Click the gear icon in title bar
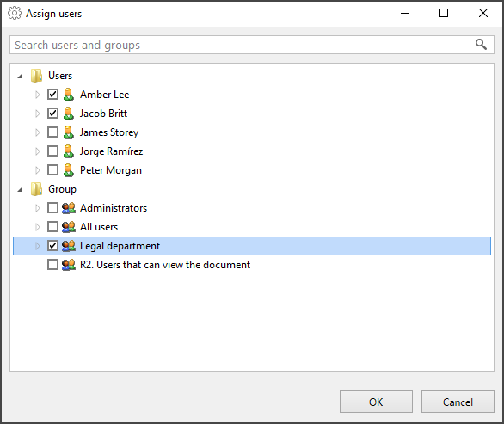 (x=15, y=13)
